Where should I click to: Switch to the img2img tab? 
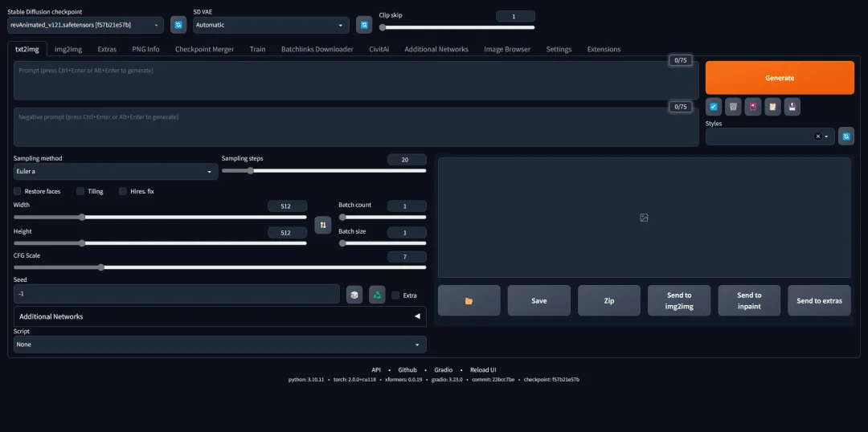click(x=68, y=49)
